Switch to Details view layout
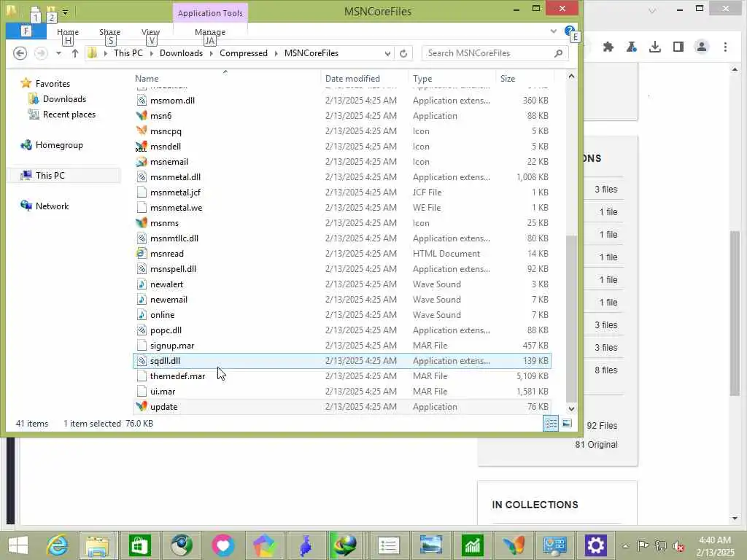747x560 pixels. click(x=551, y=424)
